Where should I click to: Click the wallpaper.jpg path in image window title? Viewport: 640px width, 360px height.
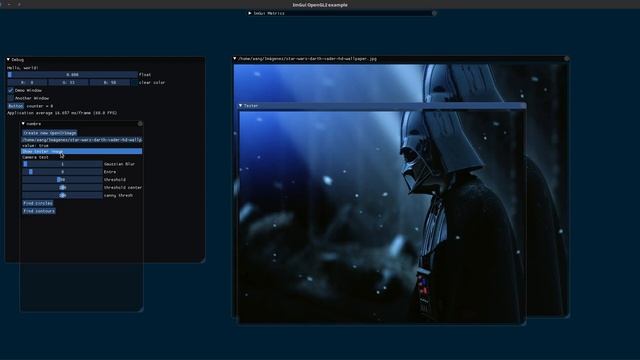click(307, 59)
